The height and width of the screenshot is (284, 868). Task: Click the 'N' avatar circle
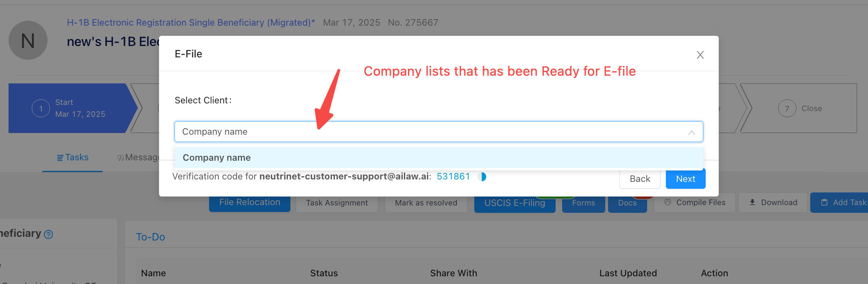[x=28, y=41]
